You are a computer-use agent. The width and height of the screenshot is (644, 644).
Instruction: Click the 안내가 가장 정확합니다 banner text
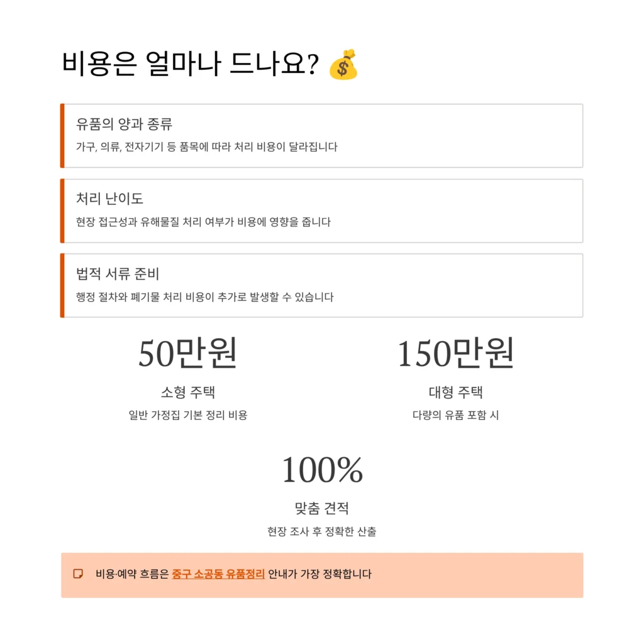coord(319,574)
